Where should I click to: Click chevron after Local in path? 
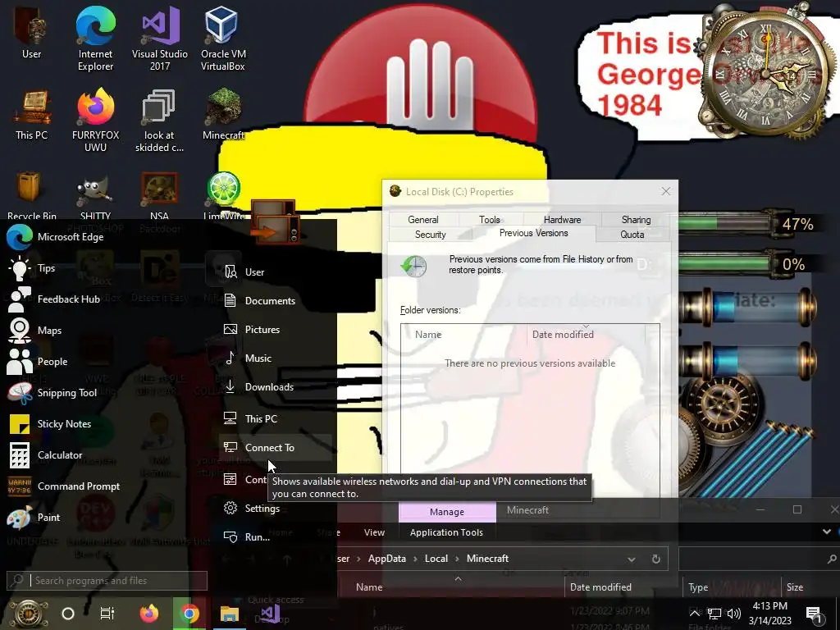tap(457, 559)
